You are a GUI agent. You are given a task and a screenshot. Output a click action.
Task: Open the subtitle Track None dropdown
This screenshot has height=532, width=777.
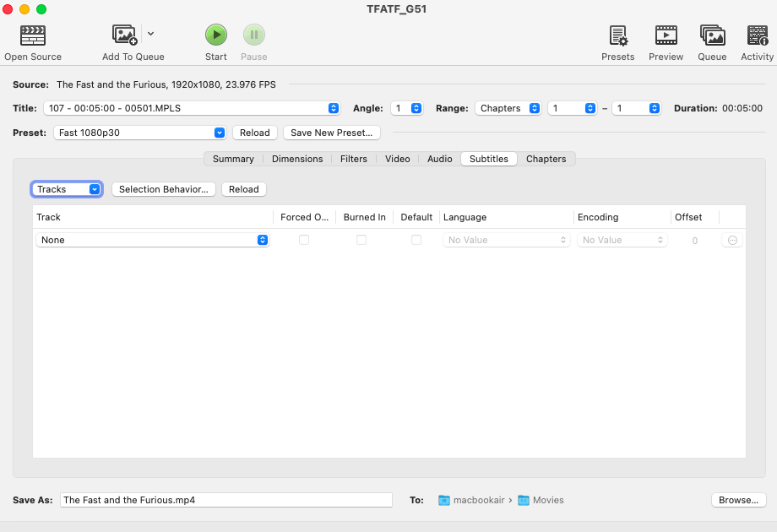point(153,241)
